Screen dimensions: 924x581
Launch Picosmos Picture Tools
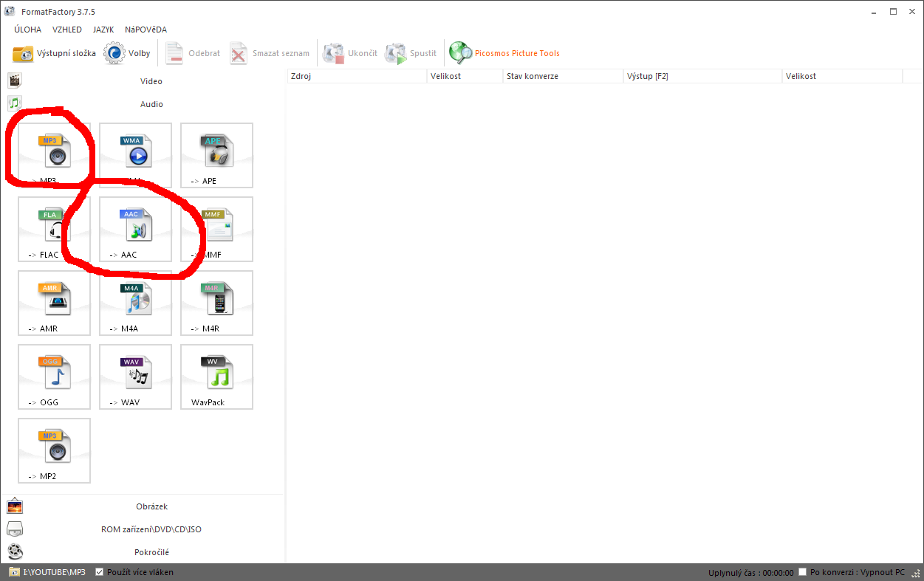505,53
